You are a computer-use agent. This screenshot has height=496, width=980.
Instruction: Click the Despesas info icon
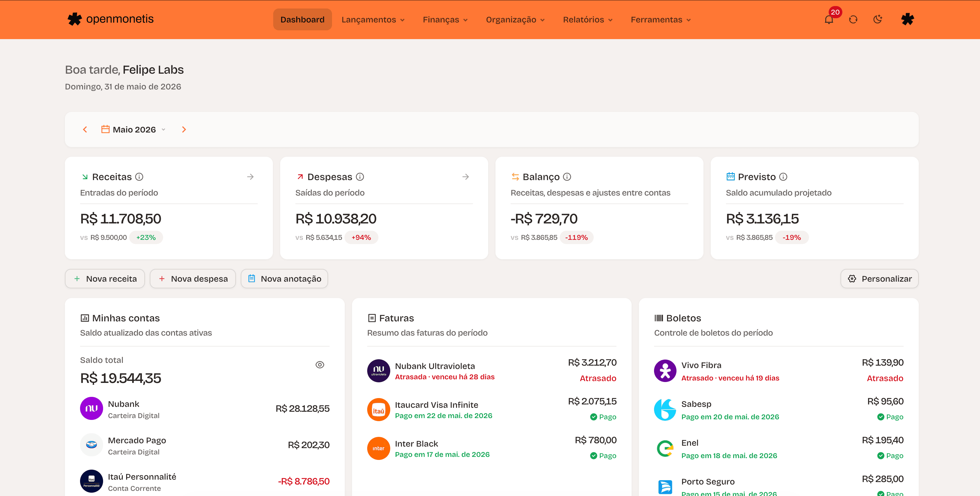pos(360,176)
